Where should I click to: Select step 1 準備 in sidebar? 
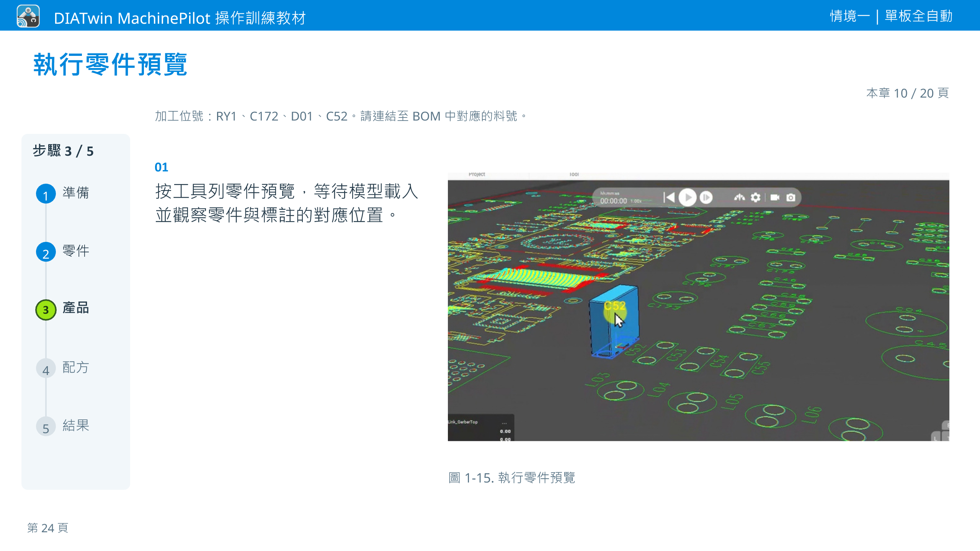pos(63,193)
